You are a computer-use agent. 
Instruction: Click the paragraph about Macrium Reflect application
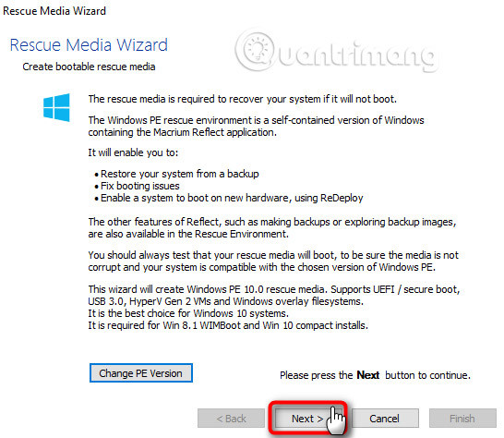tap(257, 127)
